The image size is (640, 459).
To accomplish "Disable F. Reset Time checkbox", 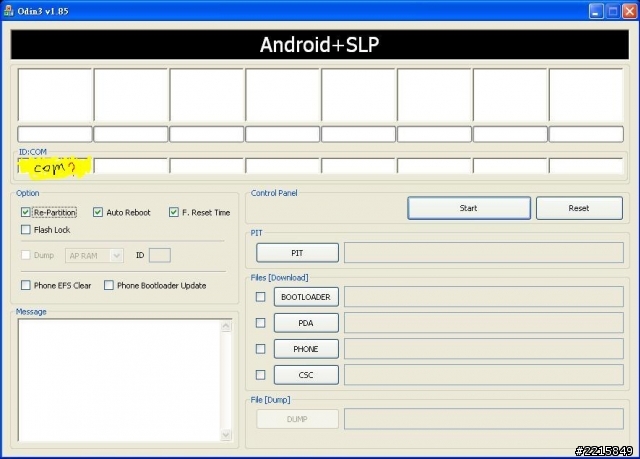I will click(x=173, y=212).
